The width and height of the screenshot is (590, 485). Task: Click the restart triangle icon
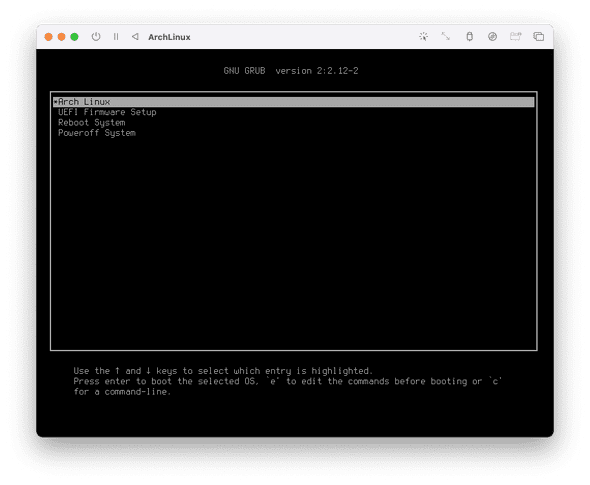(135, 36)
